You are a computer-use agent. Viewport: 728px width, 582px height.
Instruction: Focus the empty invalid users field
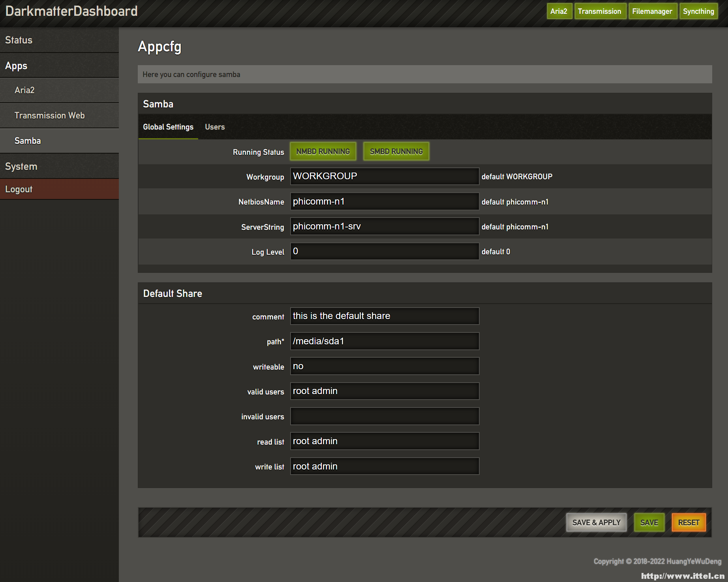coord(385,416)
